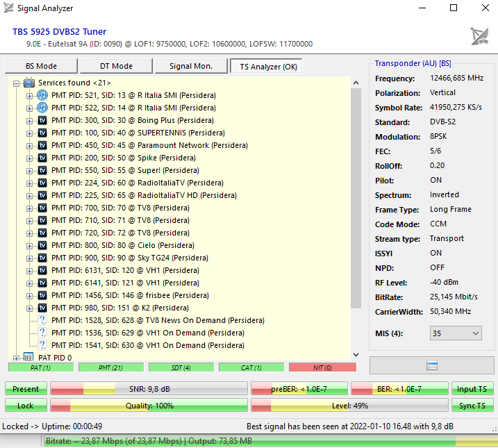Click the tv icon for Super!
Image resolution: width=498 pixels, height=448 pixels.
point(42,170)
